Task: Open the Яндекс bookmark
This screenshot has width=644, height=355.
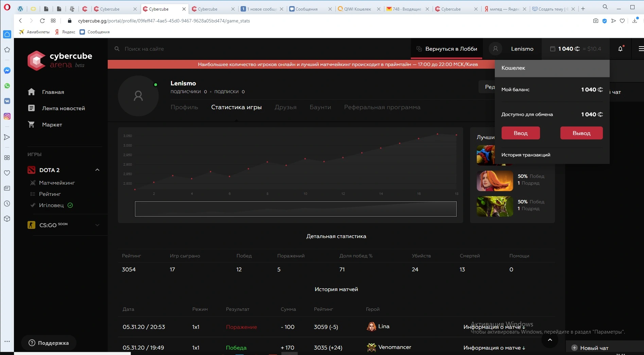Action: click(x=65, y=32)
